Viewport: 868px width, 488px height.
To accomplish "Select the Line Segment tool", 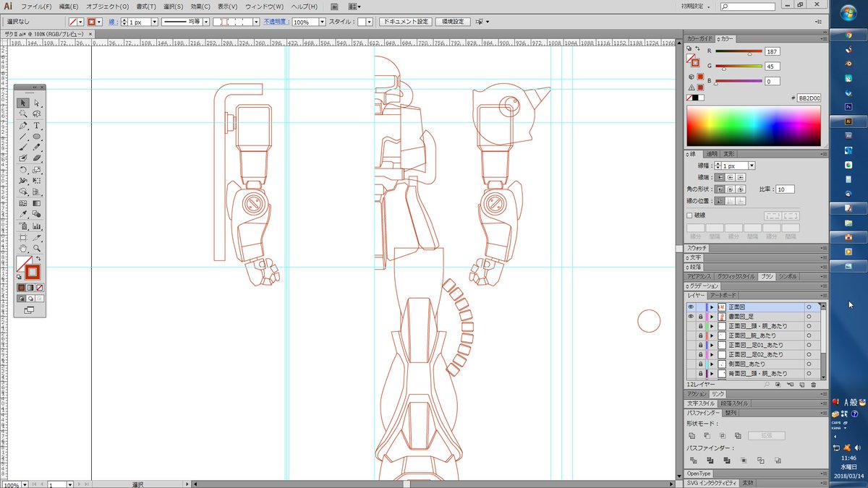I will pos(23,137).
